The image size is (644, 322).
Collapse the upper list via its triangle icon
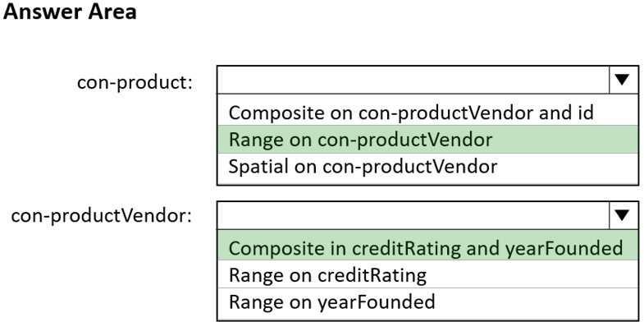623,80
